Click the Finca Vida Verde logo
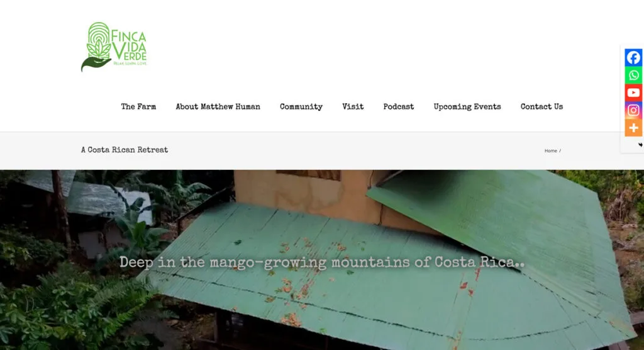 tap(114, 47)
